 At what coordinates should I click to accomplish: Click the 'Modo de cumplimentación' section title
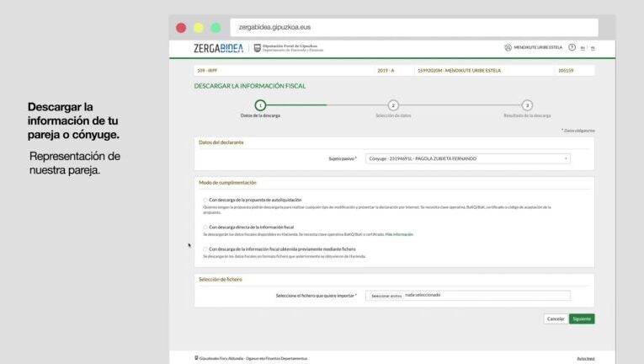click(x=227, y=183)
